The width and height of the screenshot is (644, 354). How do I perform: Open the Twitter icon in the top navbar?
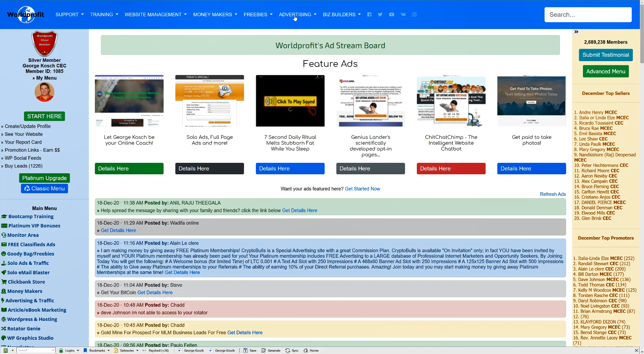click(380, 15)
